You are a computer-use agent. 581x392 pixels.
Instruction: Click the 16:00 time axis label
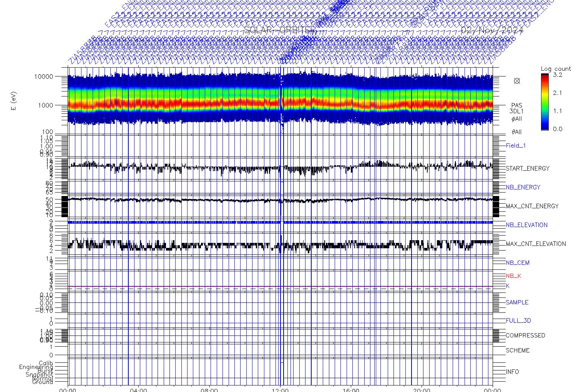(x=351, y=390)
